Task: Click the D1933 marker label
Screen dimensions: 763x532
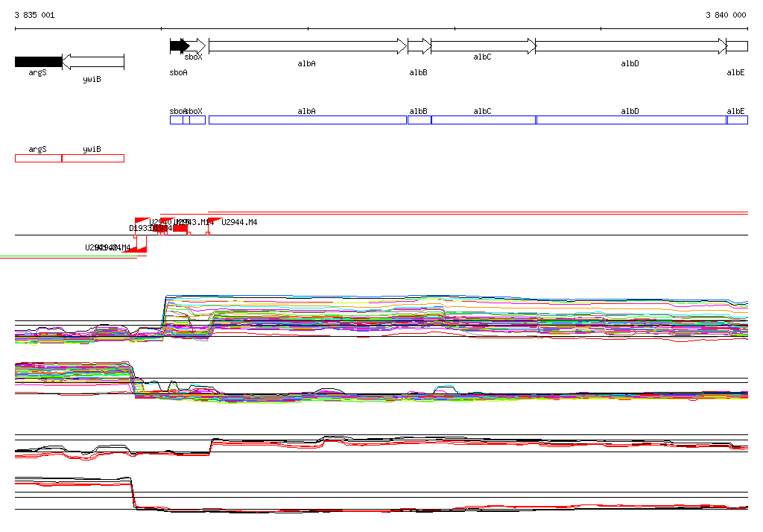Action: (140, 228)
